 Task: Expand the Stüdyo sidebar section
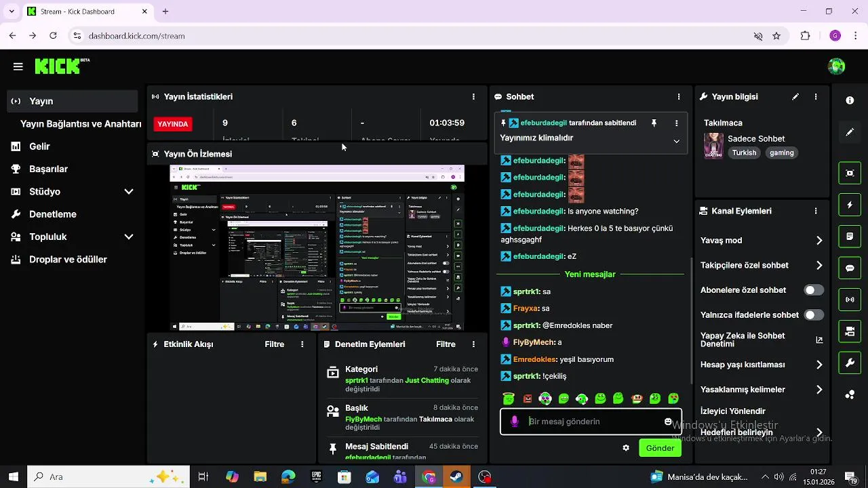pos(129,192)
